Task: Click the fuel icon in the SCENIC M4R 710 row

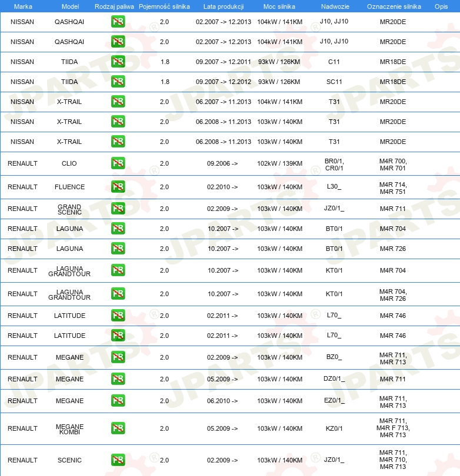Action: pyautogui.click(x=118, y=460)
